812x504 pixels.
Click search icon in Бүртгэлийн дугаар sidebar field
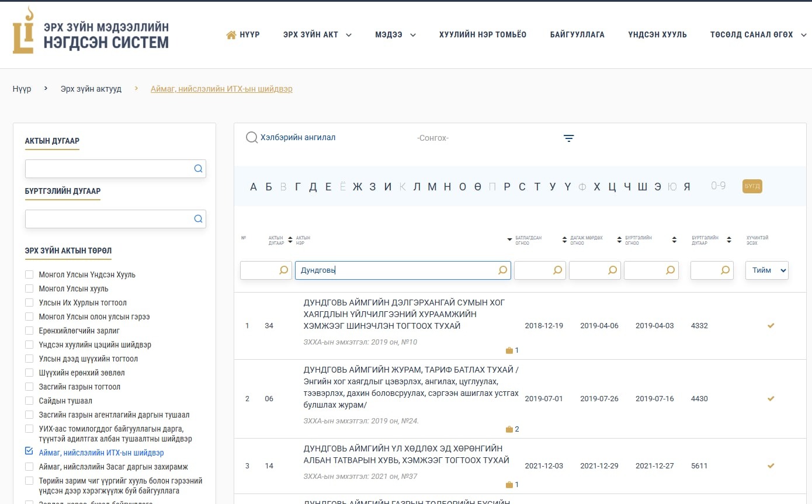[x=198, y=219]
